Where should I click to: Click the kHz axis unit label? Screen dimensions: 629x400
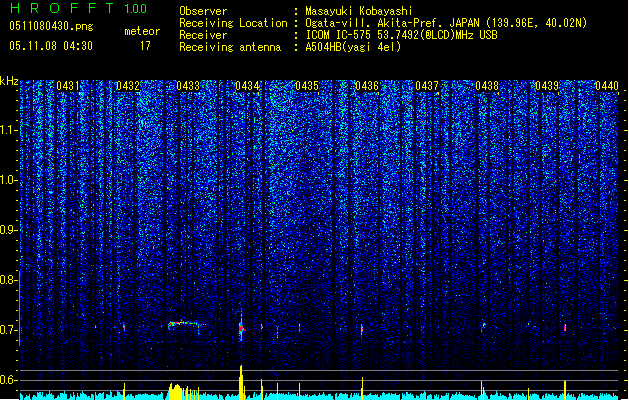click(9, 81)
